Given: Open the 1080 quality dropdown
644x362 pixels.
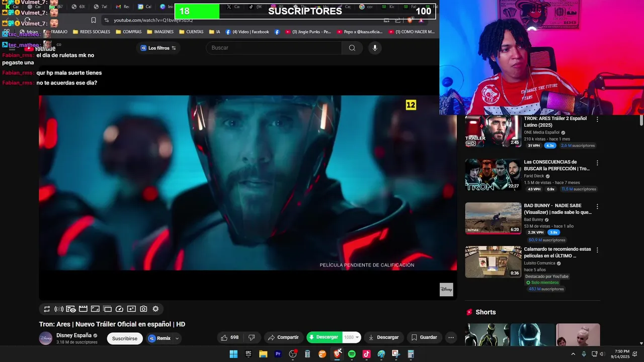Looking at the screenshot, I should 352,337.
